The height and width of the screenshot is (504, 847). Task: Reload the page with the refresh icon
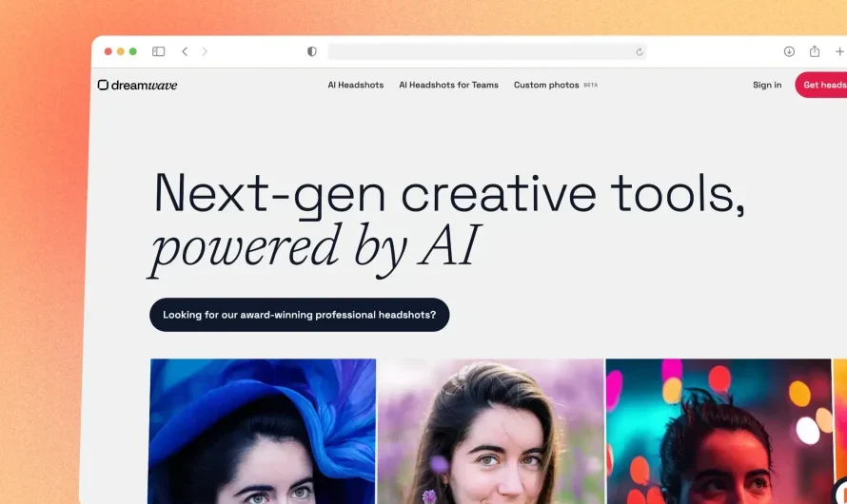[639, 51]
